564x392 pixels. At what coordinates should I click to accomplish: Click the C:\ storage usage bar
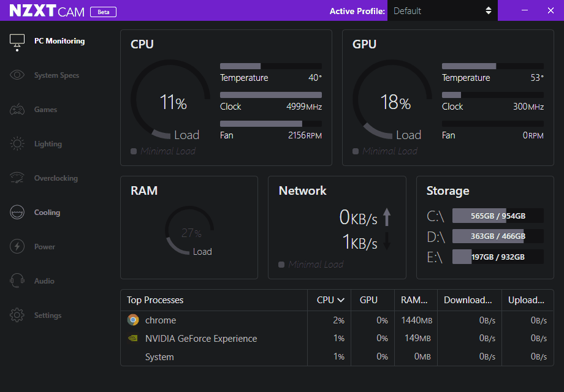[497, 216]
